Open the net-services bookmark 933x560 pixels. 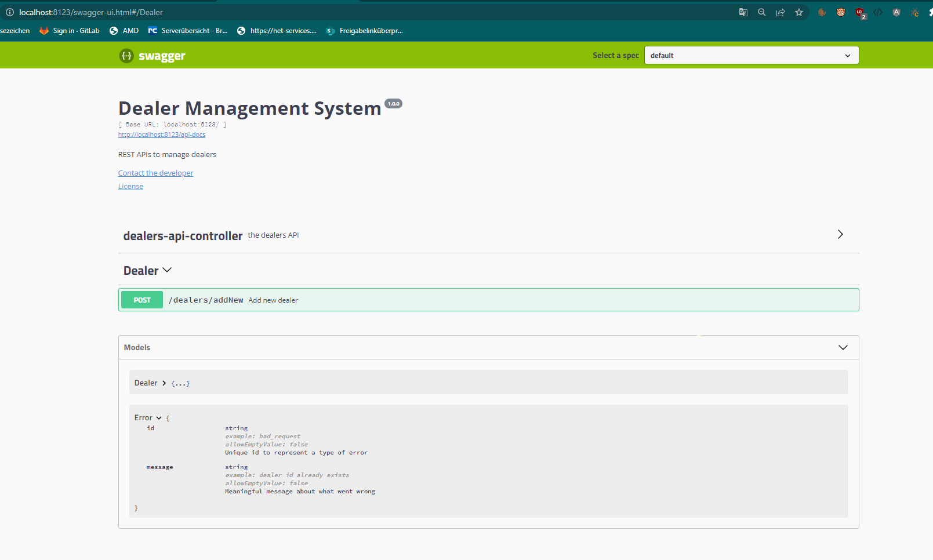(277, 31)
